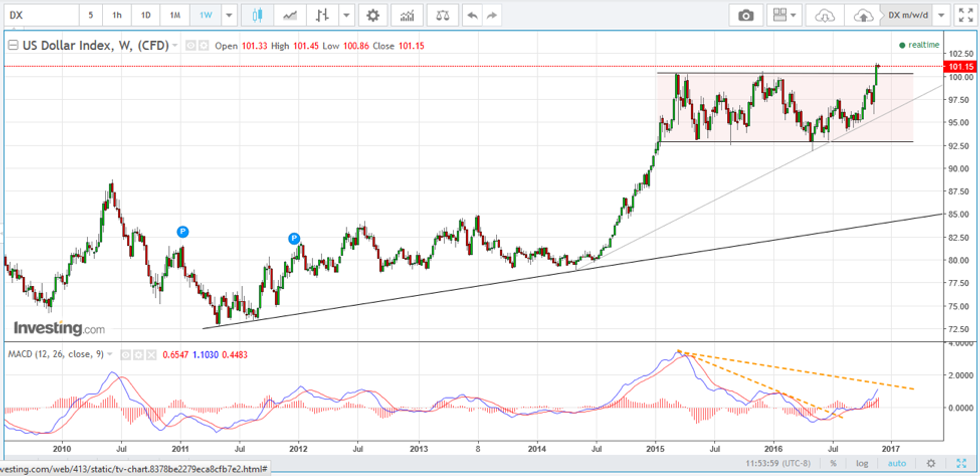Open the indicators menu
Screen dimensions: 980x476
[406, 16]
